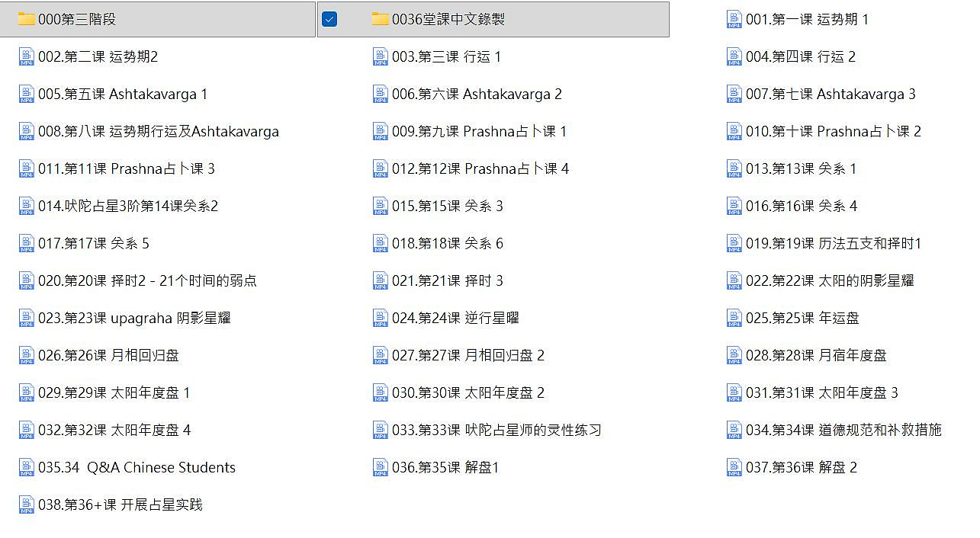Click file name 025.第25课 年运盘
Screen dimensions: 980x538
(802, 318)
